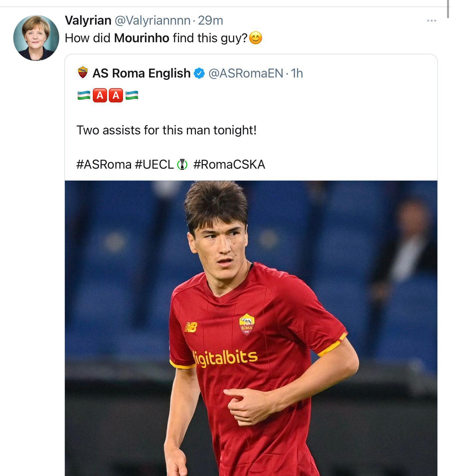Screen dimensions: 451x476
Task: Click the second red A emoji
Action: point(116,95)
